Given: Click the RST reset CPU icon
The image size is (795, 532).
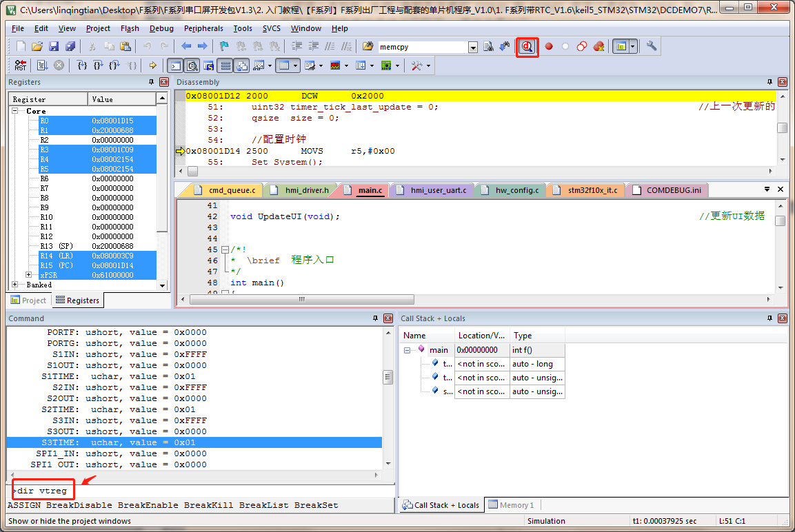Looking at the screenshot, I should click(21, 65).
